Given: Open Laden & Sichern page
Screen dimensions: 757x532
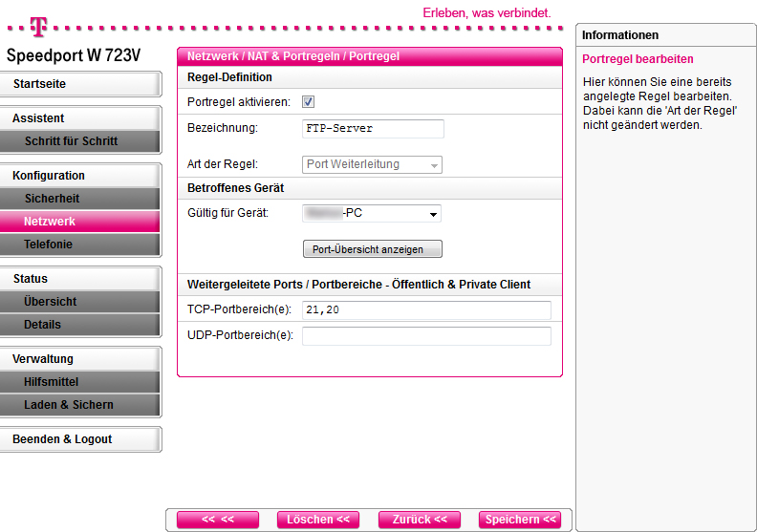Looking at the screenshot, I should pyautogui.click(x=80, y=405).
